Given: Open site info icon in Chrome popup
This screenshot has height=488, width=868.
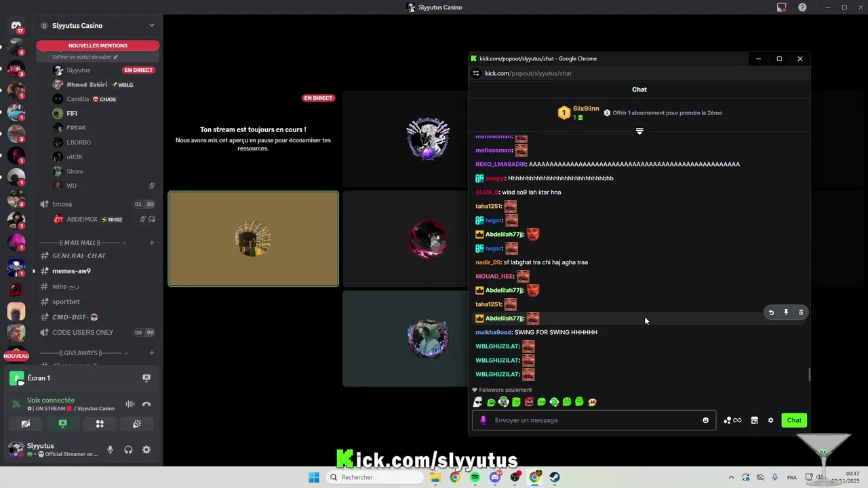Looking at the screenshot, I should point(476,73).
